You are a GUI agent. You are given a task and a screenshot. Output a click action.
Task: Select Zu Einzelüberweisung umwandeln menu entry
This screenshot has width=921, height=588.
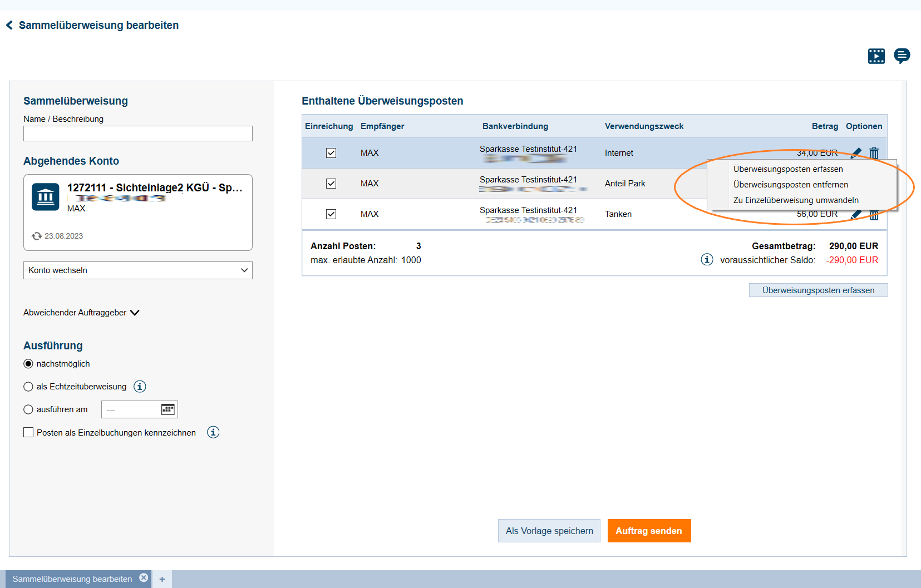tap(795, 200)
